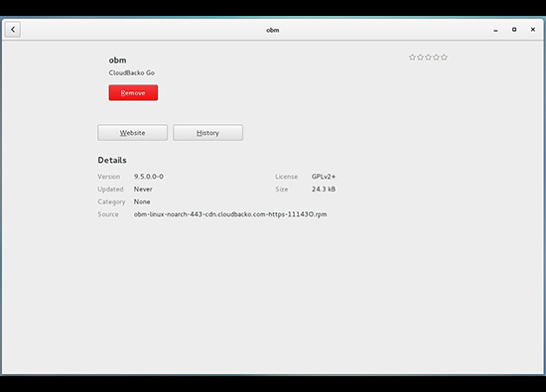Click the CloudBacko Go subtitle
This screenshot has height=392, width=546.
click(132, 72)
